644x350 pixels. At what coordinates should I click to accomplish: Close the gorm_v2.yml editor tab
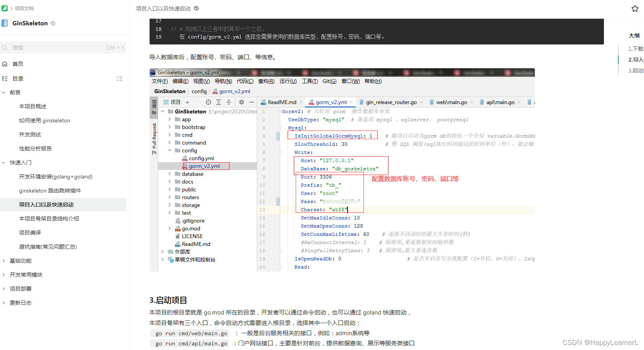351,102
